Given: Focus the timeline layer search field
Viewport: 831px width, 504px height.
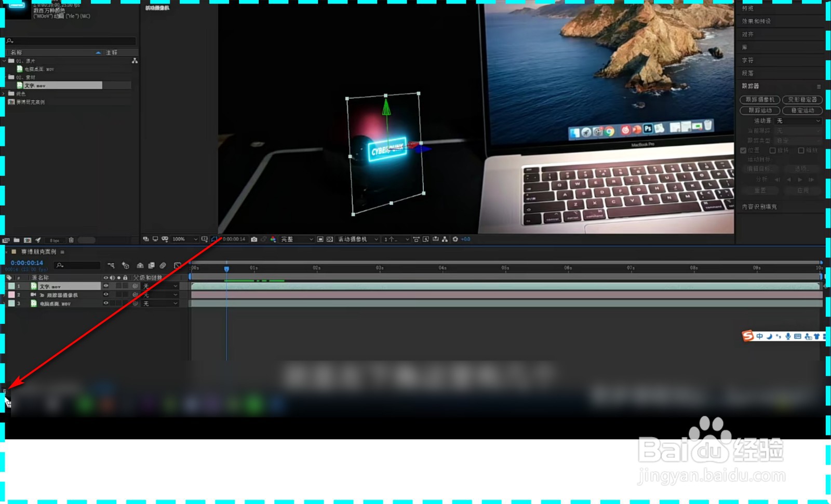Looking at the screenshot, I should click(x=77, y=265).
